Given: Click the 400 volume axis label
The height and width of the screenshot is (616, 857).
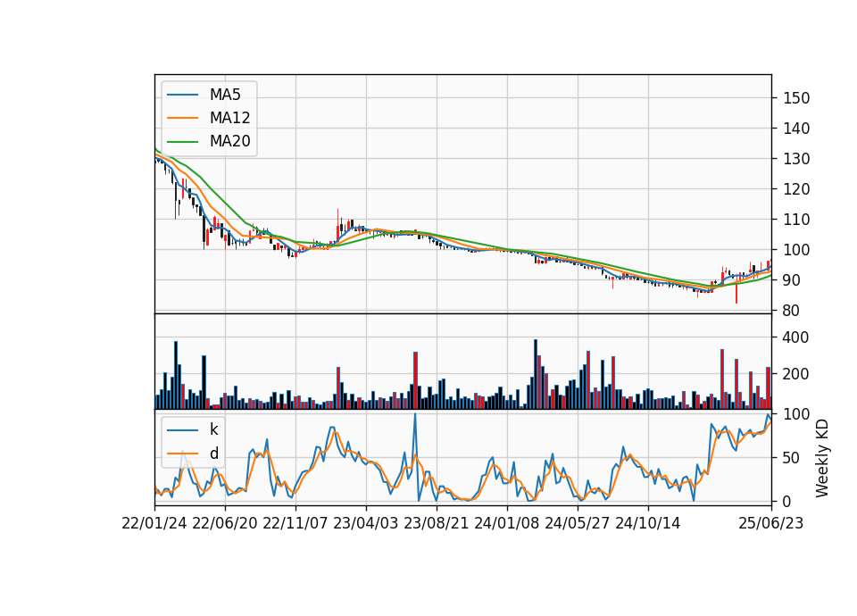Looking at the screenshot, I should point(796,337).
